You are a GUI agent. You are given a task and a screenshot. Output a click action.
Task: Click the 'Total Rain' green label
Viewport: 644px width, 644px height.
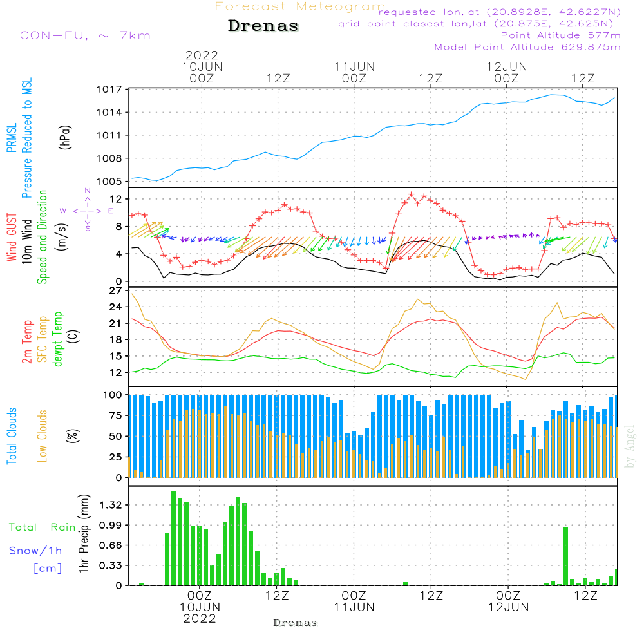pos(43,527)
